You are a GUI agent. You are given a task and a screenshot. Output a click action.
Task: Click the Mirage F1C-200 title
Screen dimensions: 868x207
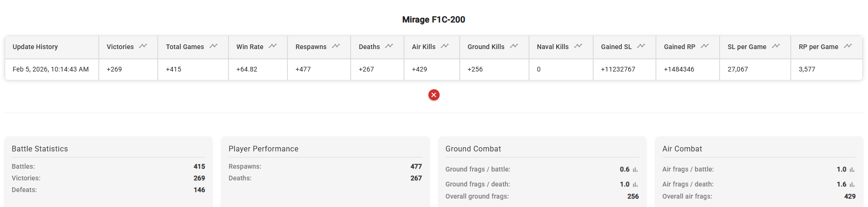[x=434, y=20]
